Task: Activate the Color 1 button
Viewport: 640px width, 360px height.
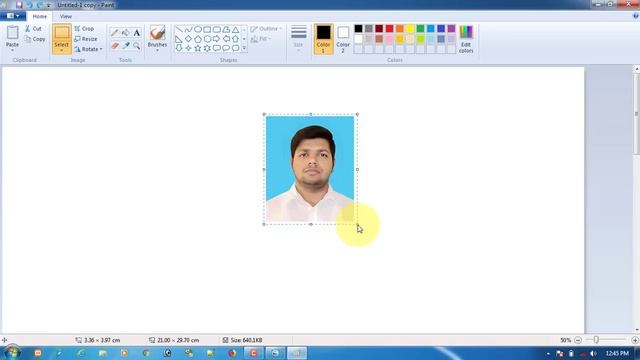Action: [x=323, y=39]
